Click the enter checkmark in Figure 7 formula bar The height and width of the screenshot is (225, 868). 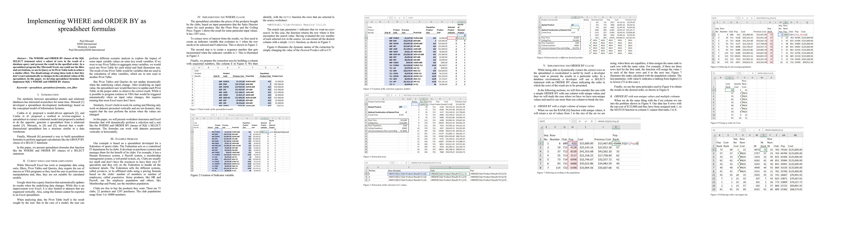point(586,121)
